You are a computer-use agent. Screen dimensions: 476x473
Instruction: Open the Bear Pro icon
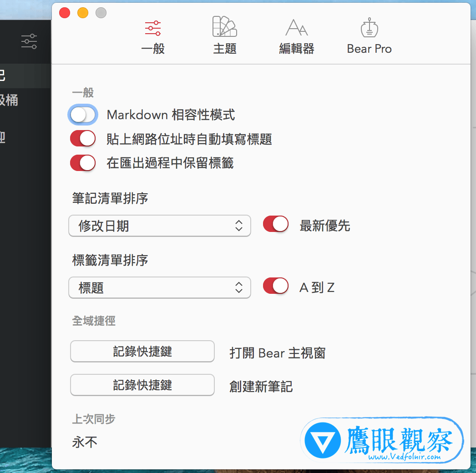pos(369,27)
